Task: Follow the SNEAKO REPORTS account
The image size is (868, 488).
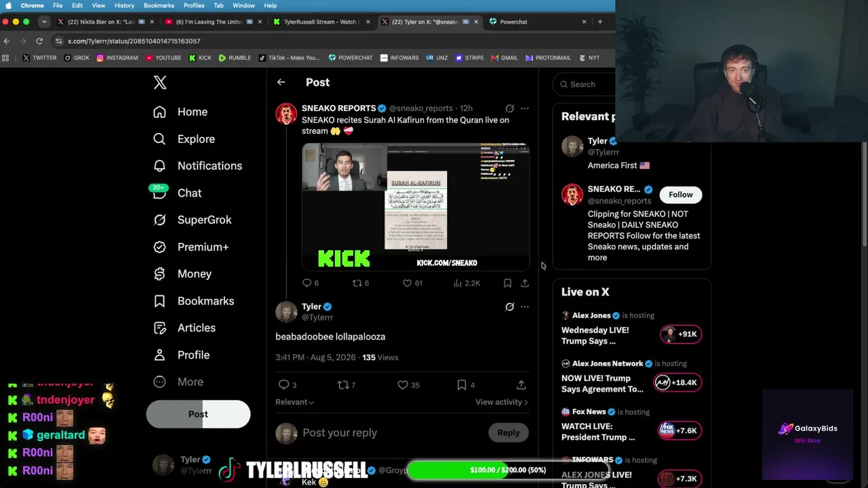Action: pos(681,195)
